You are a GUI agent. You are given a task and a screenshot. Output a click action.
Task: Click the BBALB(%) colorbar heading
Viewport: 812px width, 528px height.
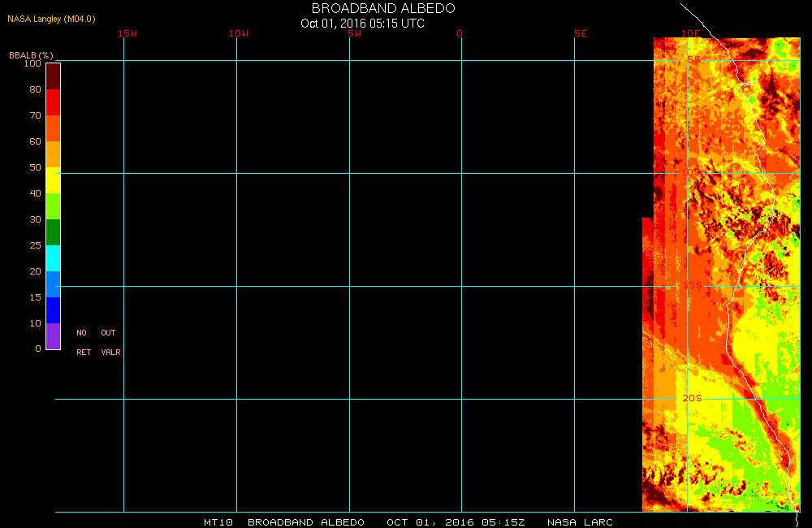point(31,54)
